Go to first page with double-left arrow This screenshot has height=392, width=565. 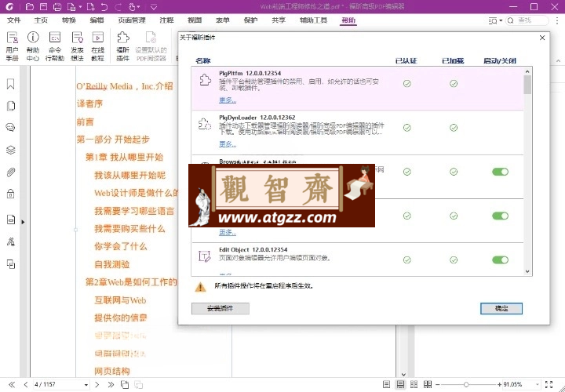[x=12, y=384]
